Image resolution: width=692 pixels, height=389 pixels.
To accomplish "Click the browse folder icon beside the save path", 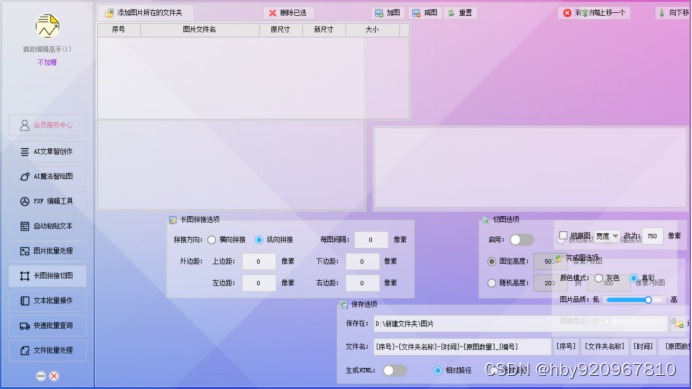I will [679, 324].
